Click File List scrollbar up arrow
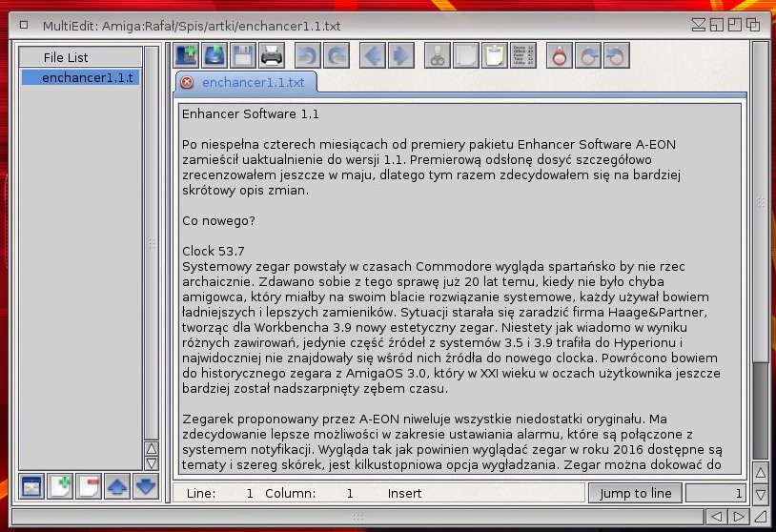776x532 pixels. pyautogui.click(x=152, y=448)
